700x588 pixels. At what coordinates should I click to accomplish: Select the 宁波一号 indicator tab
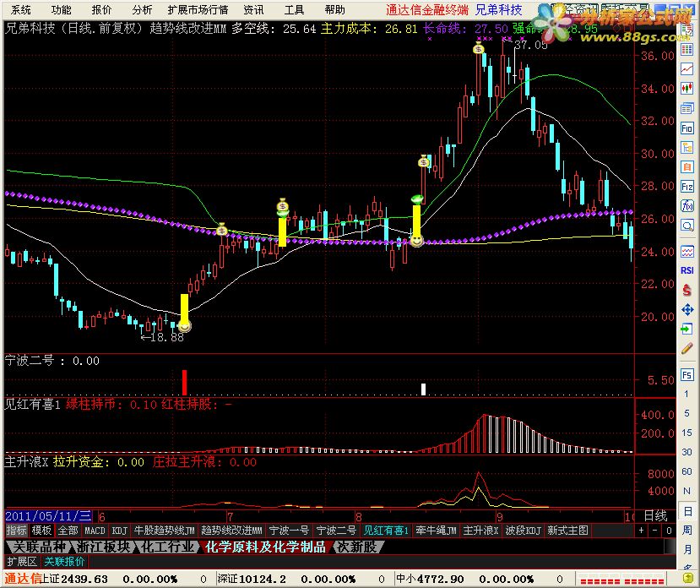click(289, 531)
